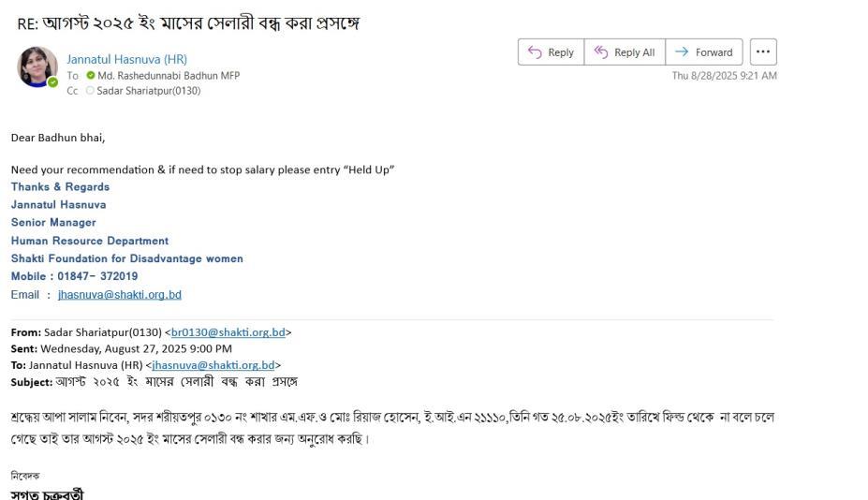Click the Reply arrow button
The image size is (868, 500).
[552, 52]
